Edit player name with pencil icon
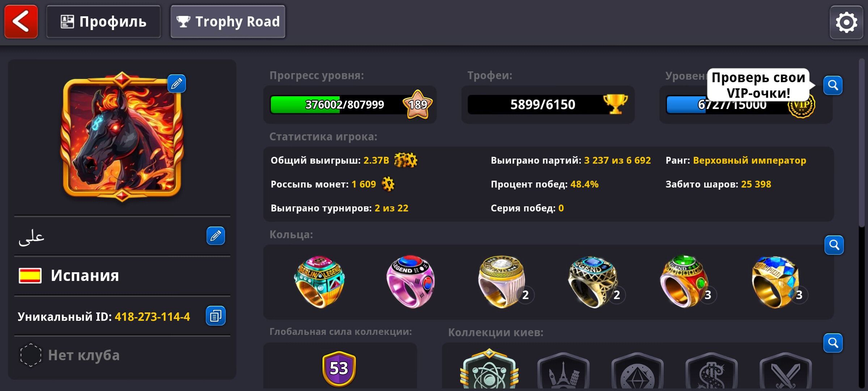The width and height of the screenshot is (868, 391). pos(216,236)
